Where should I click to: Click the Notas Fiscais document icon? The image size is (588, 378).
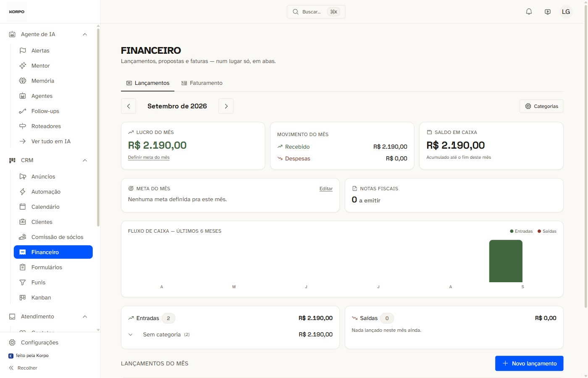(x=354, y=189)
